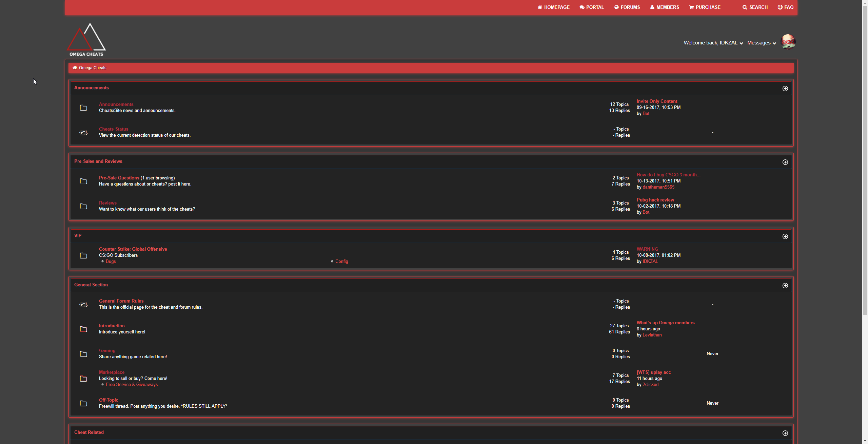
Task: Go to the Pre-Sale Questions forum
Action: coord(119,177)
